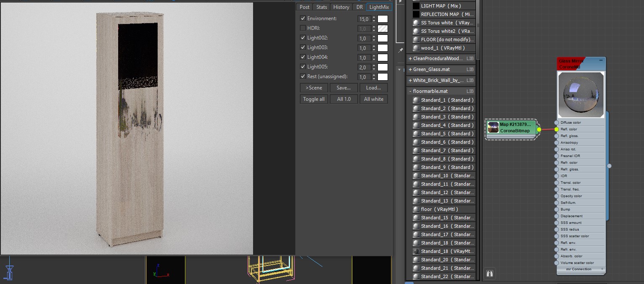Click the binoculars icon in node editor
Image resolution: width=644 pixels, height=284 pixels.
tap(489, 273)
